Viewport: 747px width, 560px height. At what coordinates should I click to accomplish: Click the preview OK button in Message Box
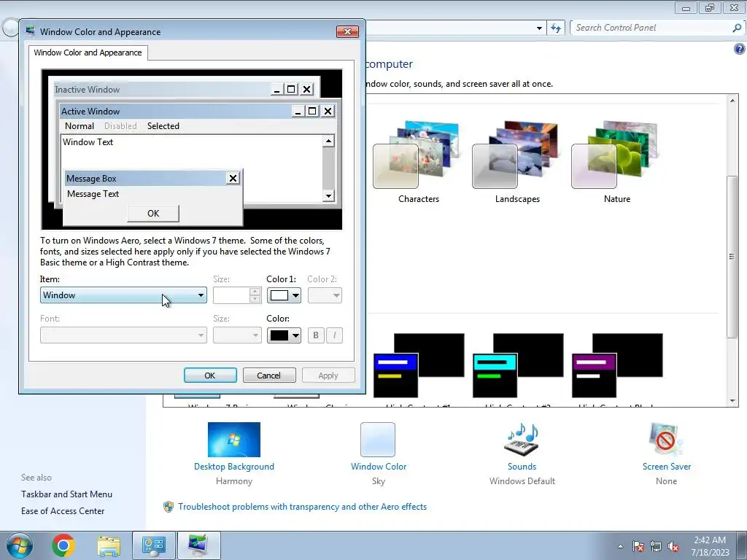click(153, 214)
